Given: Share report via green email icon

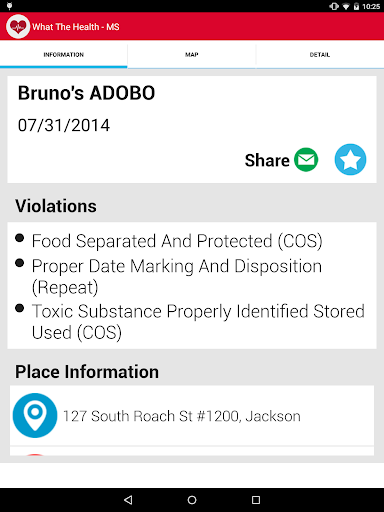Looking at the screenshot, I should click(306, 160).
